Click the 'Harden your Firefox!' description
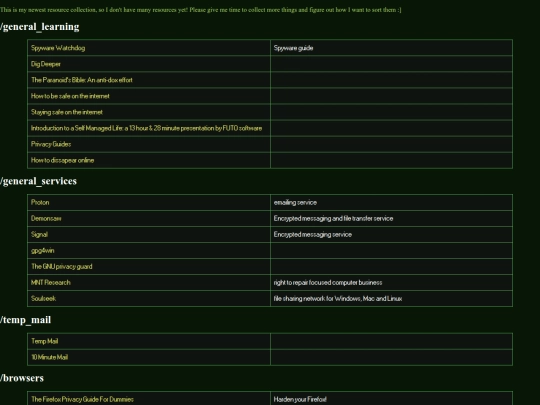The width and height of the screenshot is (540, 405). (x=300, y=399)
